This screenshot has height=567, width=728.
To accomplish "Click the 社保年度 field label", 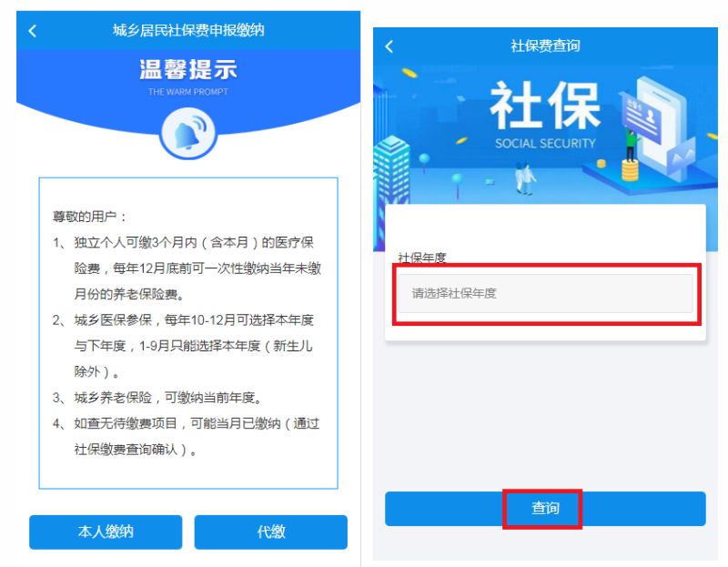I will pyautogui.click(x=422, y=258).
